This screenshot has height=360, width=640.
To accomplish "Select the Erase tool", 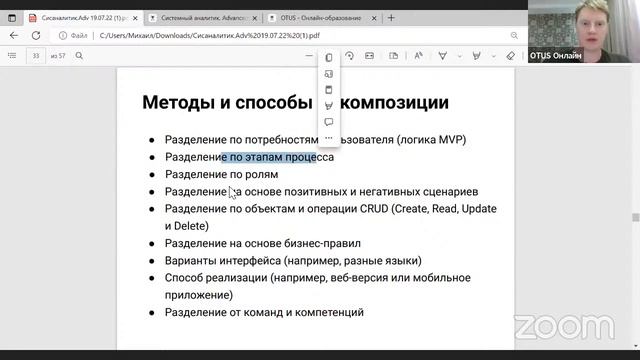I will tap(511, 56).
